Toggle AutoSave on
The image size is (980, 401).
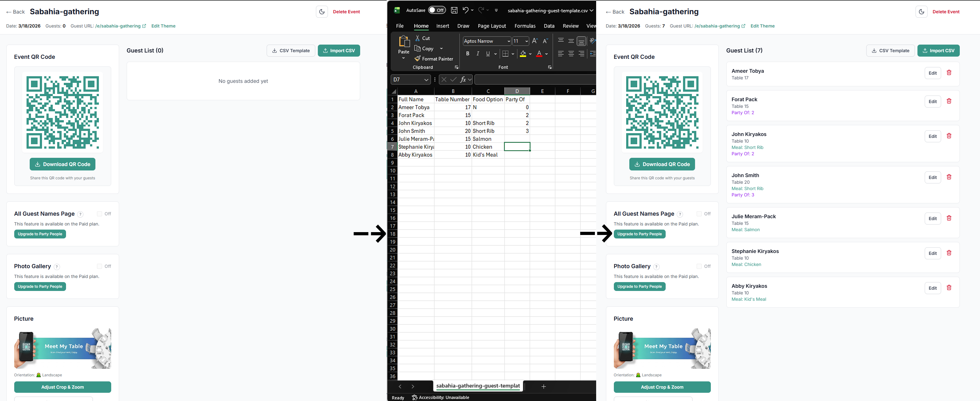(437, 10)
